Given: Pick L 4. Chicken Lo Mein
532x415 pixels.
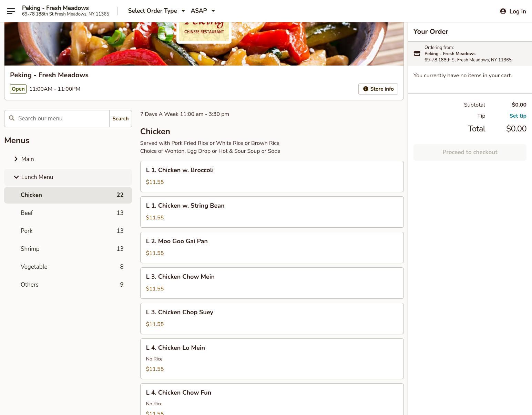Looking at the screenshot, I should point(272,359).
